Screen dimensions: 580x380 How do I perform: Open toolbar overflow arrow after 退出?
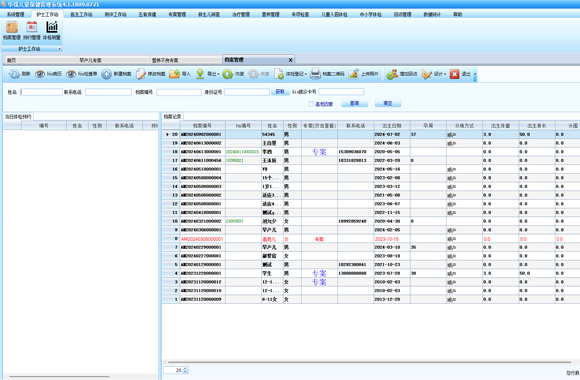click(x=475, y=74)
